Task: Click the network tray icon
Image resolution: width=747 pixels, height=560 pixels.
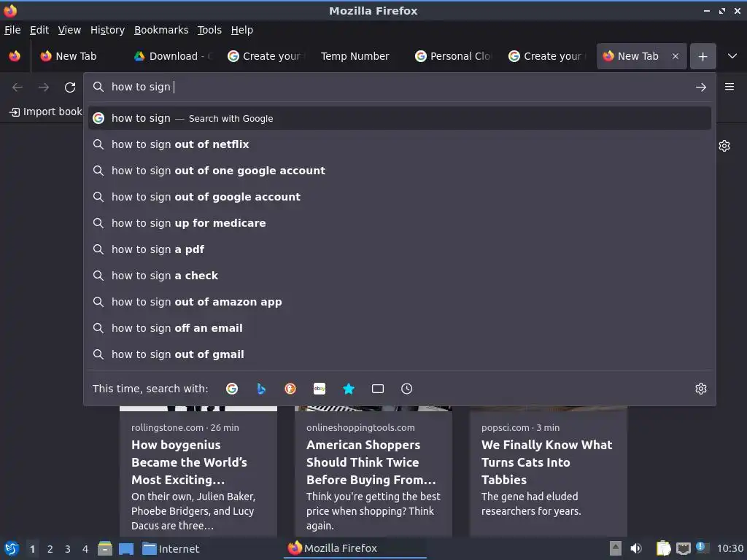Action: coord(683,548)
